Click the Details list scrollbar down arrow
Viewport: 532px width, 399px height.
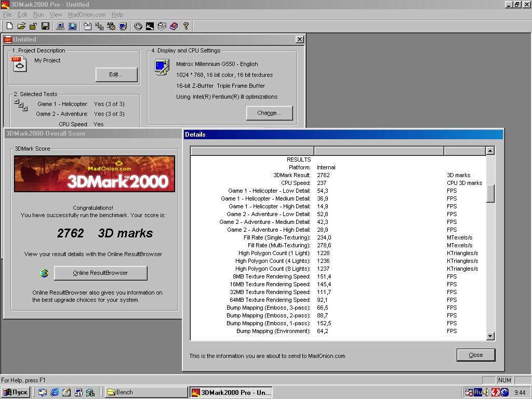click(x=490, y=336)
